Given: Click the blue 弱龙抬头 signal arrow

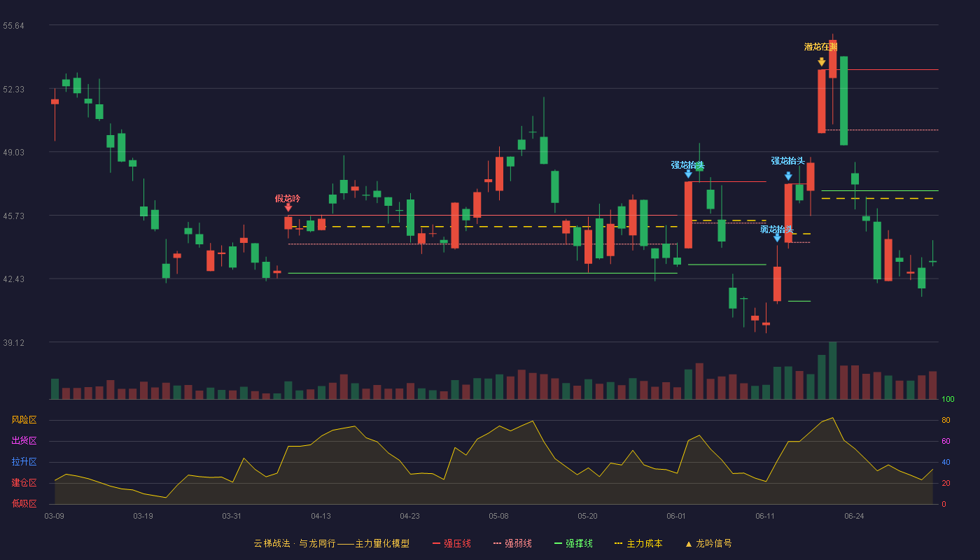Looking at the screenshot, I should tap(777, 238).
